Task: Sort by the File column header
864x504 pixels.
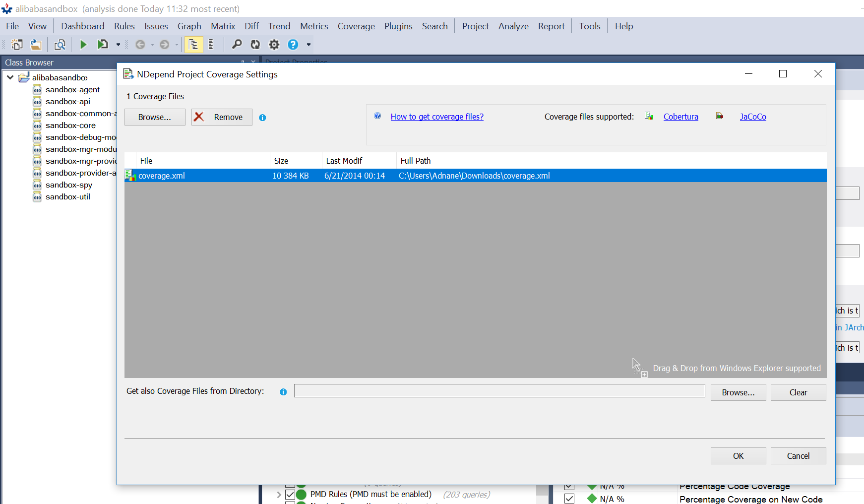Action: click(x=203, y=161)
